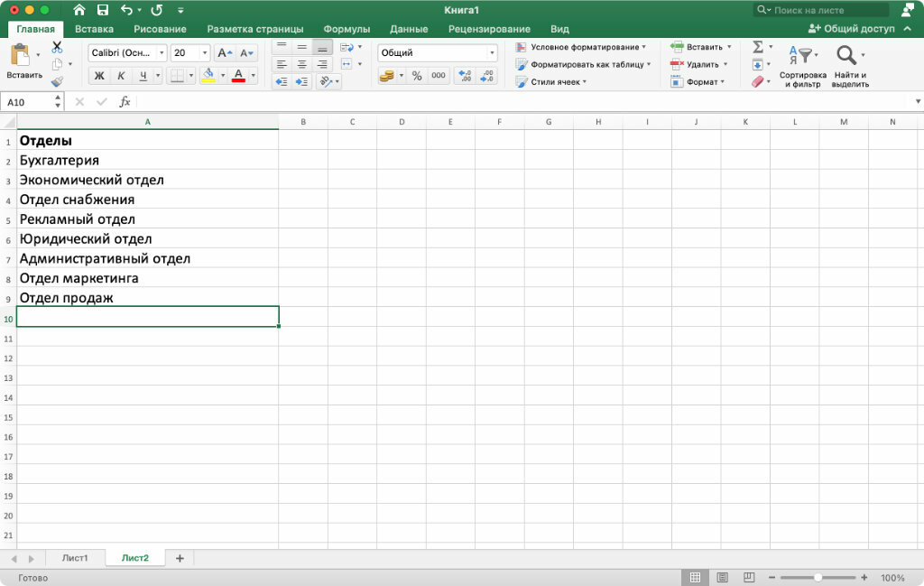Align text to the right
The height and width of the screenshot is (586, 924).
tap(322, 64)
